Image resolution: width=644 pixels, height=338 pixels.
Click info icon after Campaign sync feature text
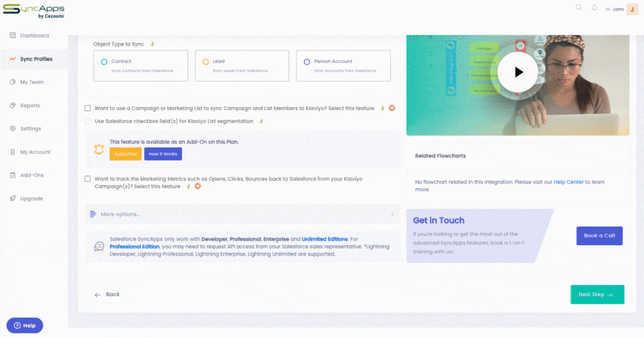pyautogui.click(x=383, y=108)
